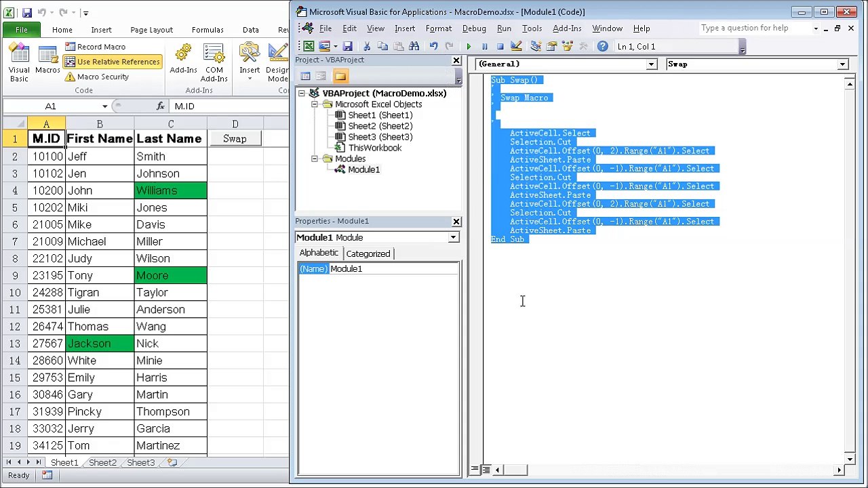Open the Swap procedure dropdown
Screen dimensions: 868x488
(842, 64)
